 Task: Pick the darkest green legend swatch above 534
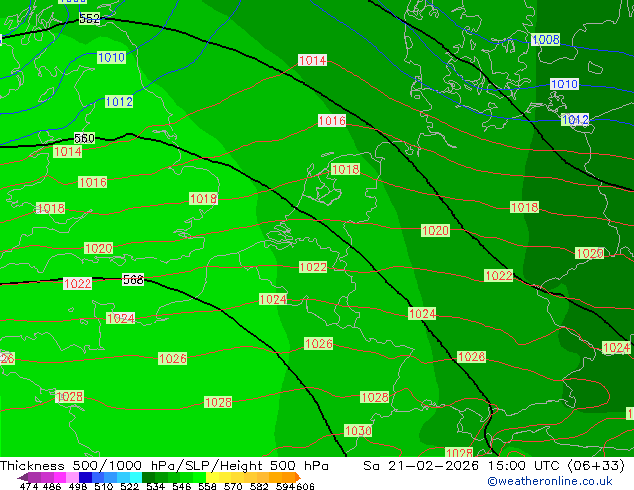pyautogui.click(x=148, y=477)
